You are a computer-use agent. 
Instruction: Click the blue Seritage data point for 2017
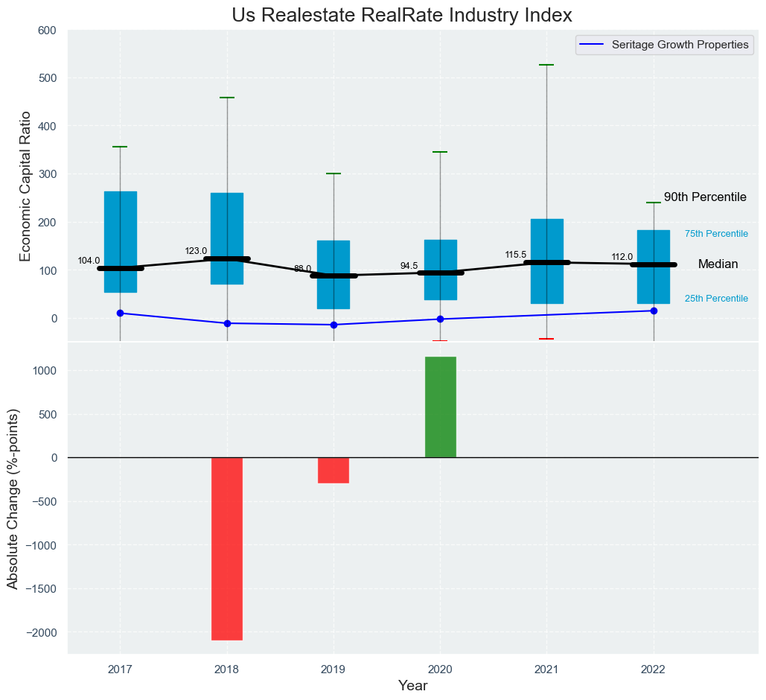[120, 314]
